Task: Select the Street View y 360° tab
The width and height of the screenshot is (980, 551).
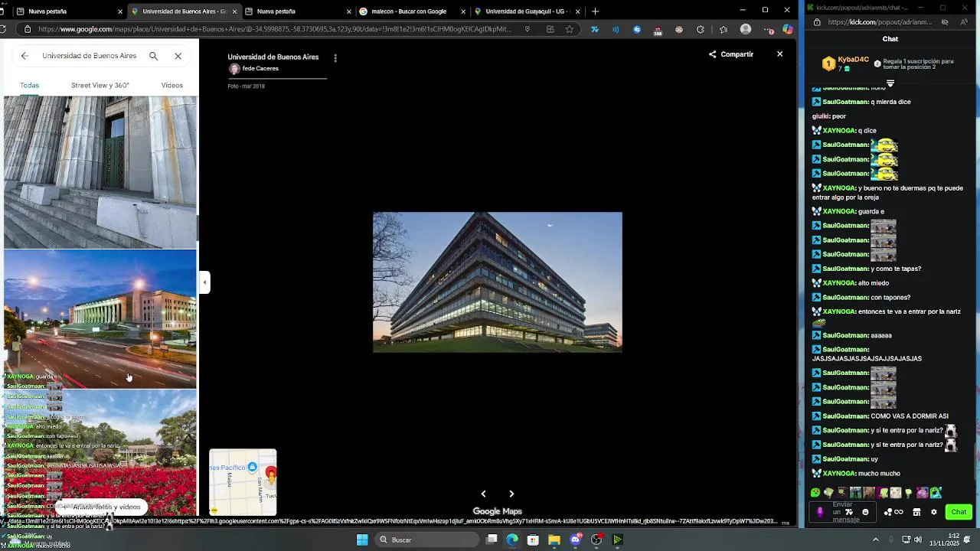Action: tap(100, 85)
